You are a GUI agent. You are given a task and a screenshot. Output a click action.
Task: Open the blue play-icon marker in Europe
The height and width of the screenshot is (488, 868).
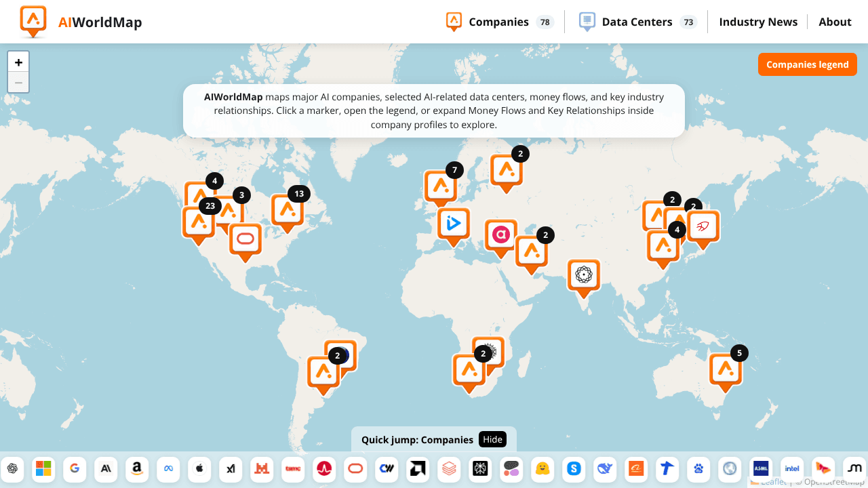click(x=454, y=226)
